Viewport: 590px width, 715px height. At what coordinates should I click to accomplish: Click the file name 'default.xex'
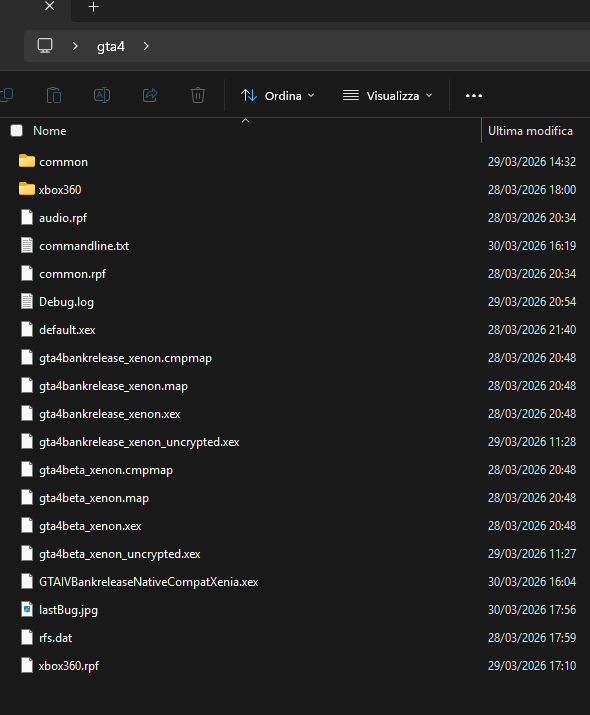[x=67, y=330]
